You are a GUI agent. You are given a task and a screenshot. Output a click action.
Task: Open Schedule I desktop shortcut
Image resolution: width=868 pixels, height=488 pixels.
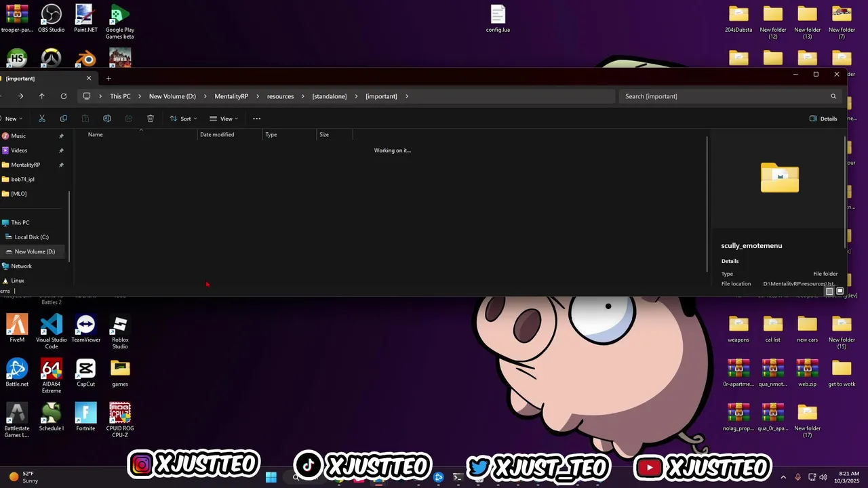tap(52, 417)
